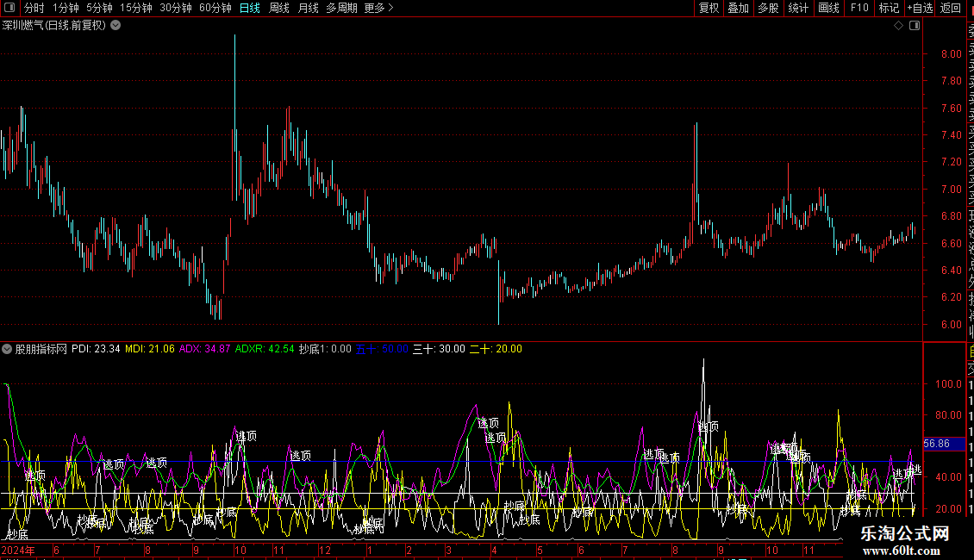Open the 画线 drawing tools

828,8
